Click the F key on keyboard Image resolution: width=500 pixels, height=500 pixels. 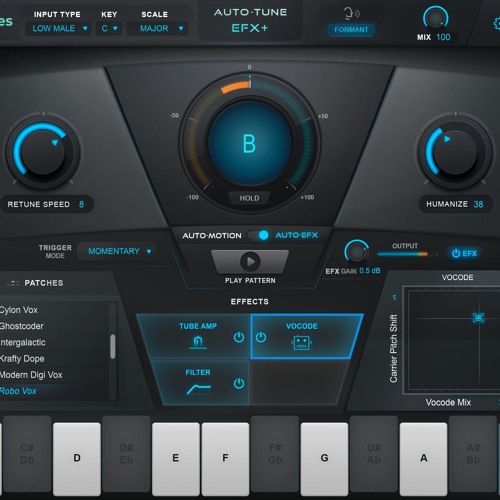pyautogui.click(x=225, y=458)
